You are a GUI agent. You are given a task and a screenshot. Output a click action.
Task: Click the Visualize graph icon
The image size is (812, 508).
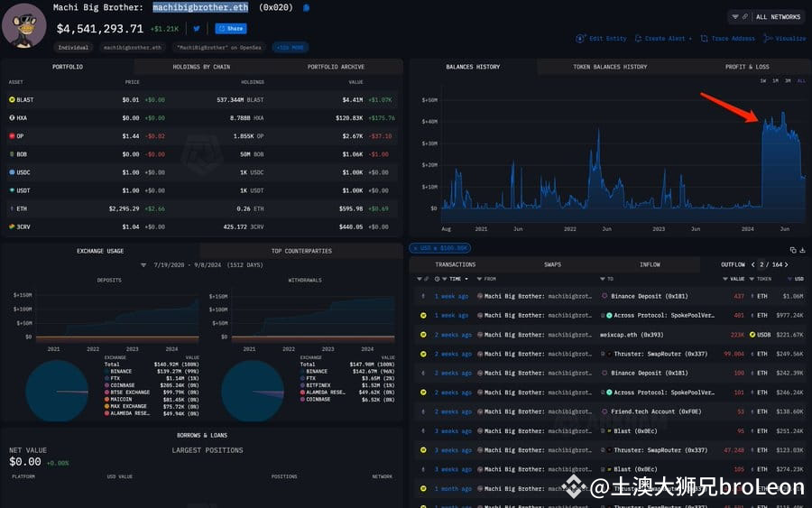point(767,39)
